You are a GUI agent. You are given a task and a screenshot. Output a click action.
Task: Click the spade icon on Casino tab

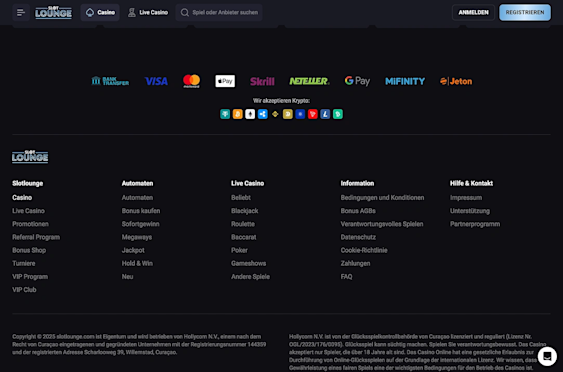tap(90, 13)
